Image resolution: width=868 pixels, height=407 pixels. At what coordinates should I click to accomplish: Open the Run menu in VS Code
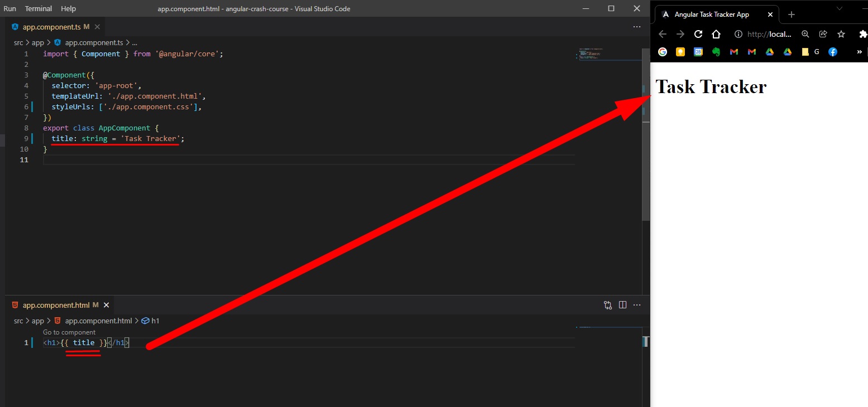[x=9, y=9]
